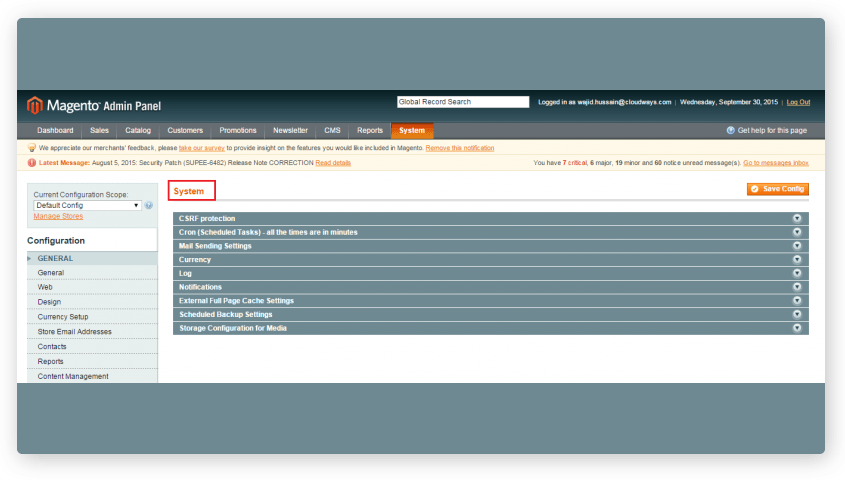
Task: Select Content Management in the sidebar
Action: click(x=73, y=376)
